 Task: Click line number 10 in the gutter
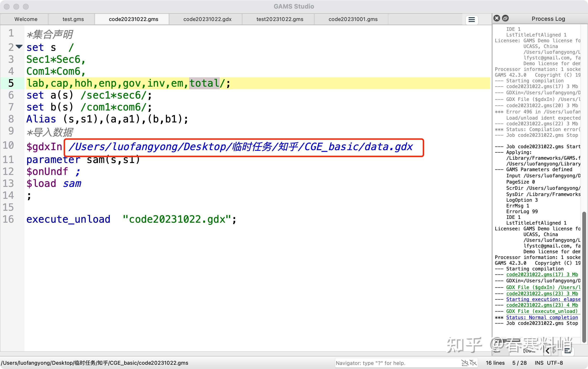pyautogui.click(x=9, y=145)
